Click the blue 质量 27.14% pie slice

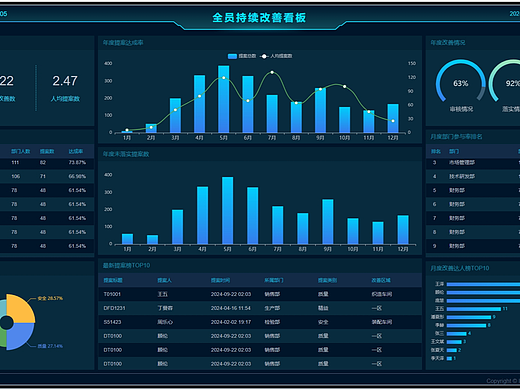tap(21, 336)
